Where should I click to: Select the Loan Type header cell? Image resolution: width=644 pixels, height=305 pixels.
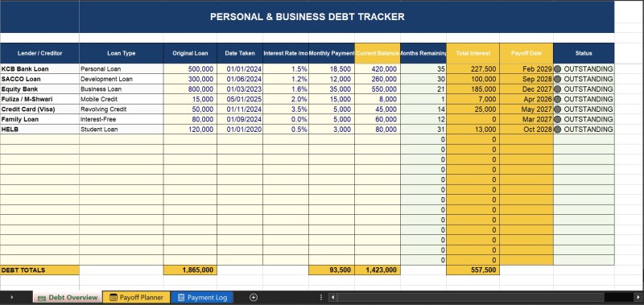[x=122, y=53]
